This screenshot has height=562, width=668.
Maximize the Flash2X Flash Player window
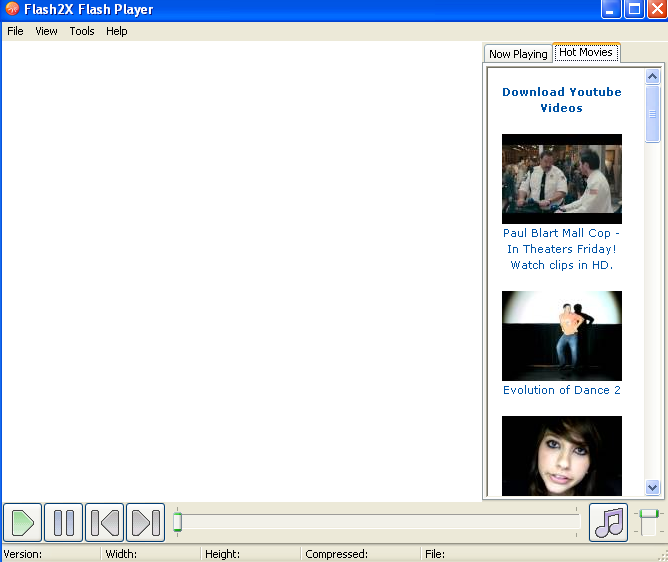pyautogui.click(x=634, y=9)
